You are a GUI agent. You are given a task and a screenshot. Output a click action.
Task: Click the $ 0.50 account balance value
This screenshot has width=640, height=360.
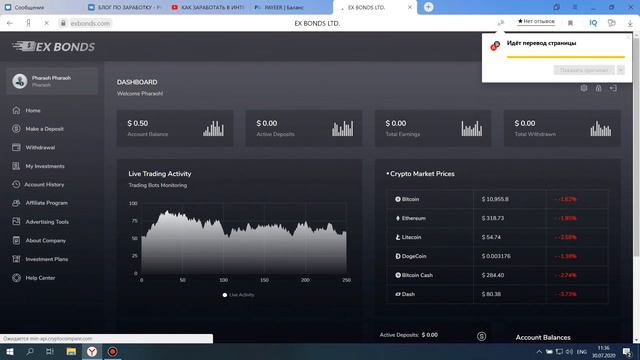tap(138, 123)
